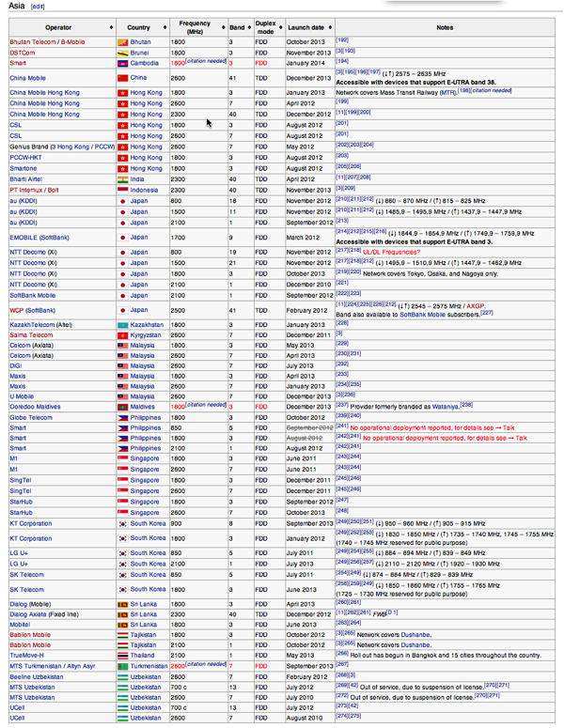Open the EMOBILE operator link

[23, 238]
